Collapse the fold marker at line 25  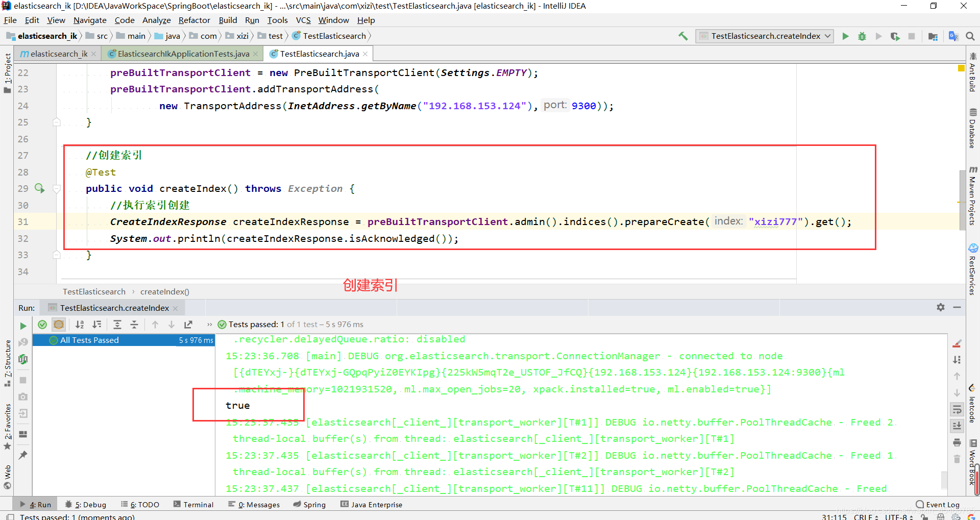(57, 122)
